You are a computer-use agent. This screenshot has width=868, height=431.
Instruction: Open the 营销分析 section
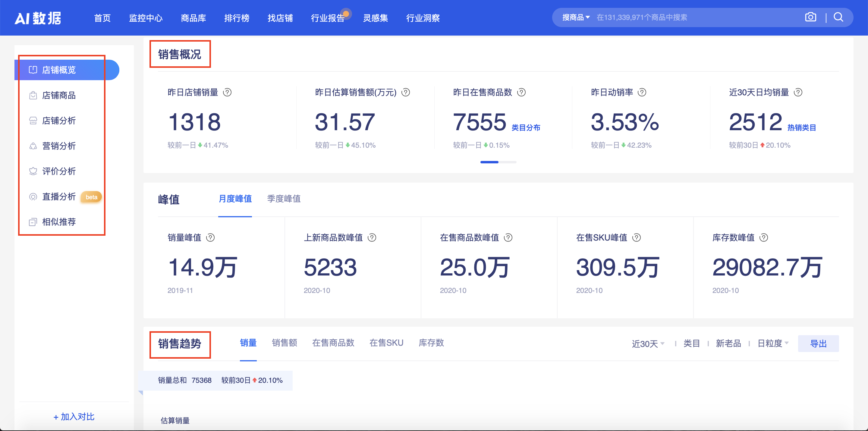pos(59,146)
